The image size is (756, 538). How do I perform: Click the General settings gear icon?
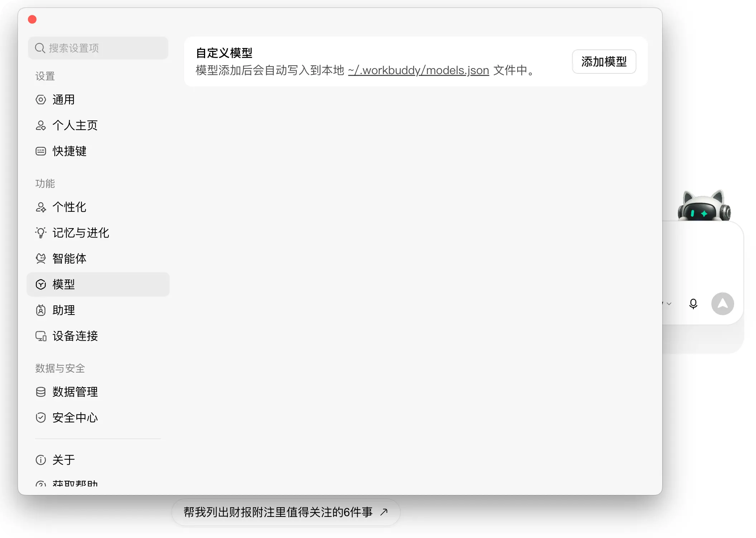click(x=41, y=100)
